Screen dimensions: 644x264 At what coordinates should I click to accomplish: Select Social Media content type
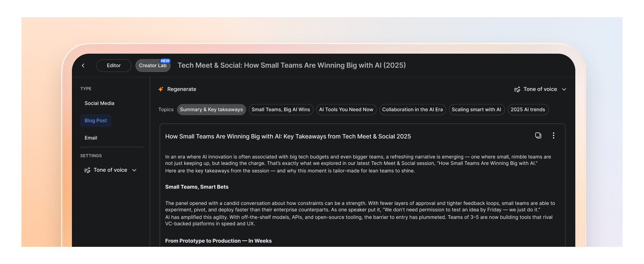click(99, 103)
